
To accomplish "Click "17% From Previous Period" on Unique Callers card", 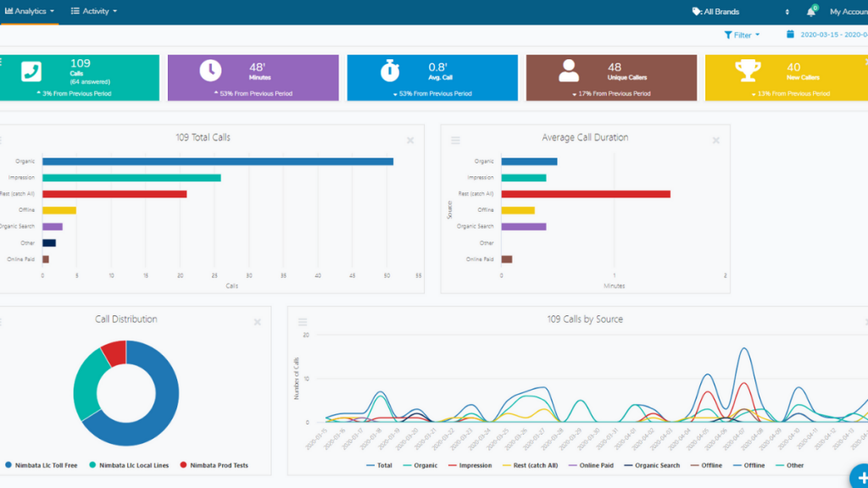I will click(x=615, y=93).
